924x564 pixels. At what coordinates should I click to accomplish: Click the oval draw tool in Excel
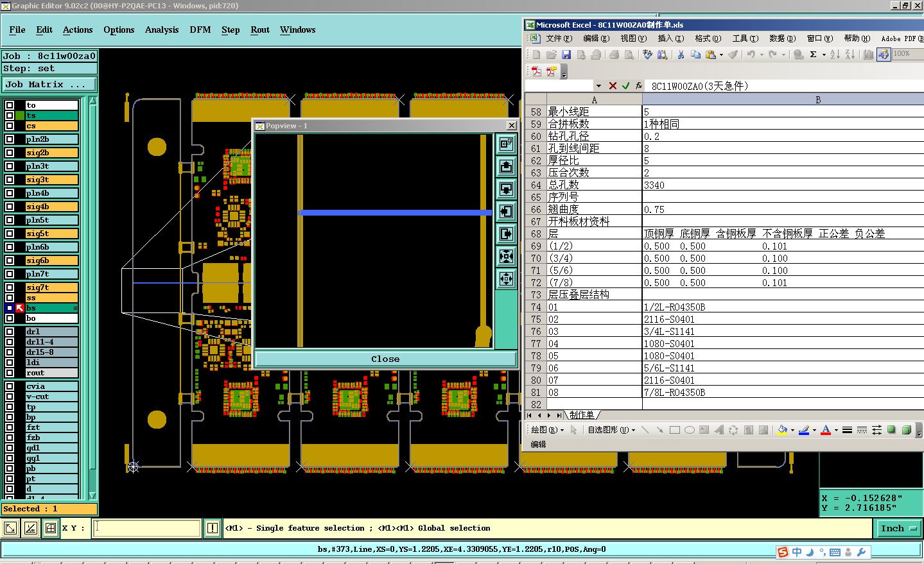[x=689, y=430]
